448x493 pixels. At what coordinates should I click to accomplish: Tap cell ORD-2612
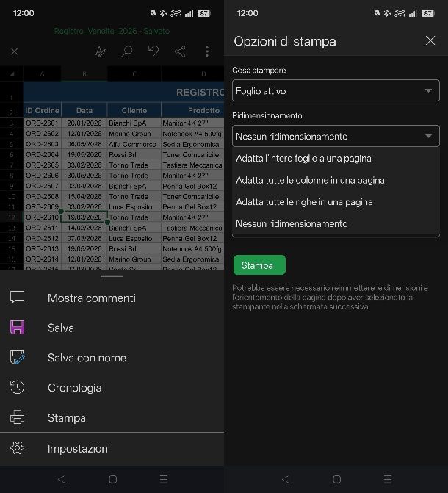42,238
